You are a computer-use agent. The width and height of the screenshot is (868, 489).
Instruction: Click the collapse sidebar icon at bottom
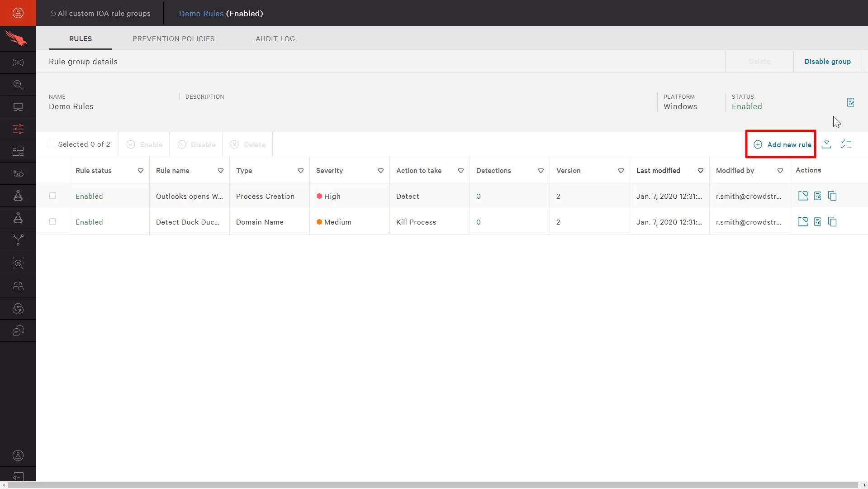coord(18,476)
